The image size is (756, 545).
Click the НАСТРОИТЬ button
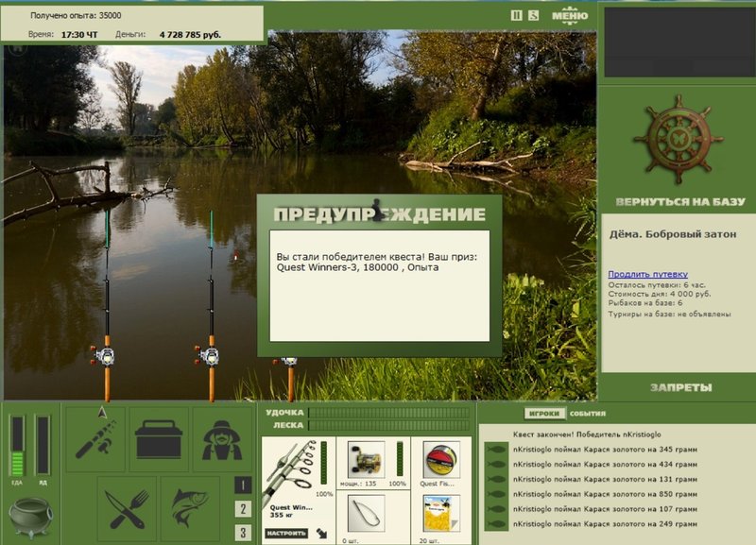coord(286,533)
